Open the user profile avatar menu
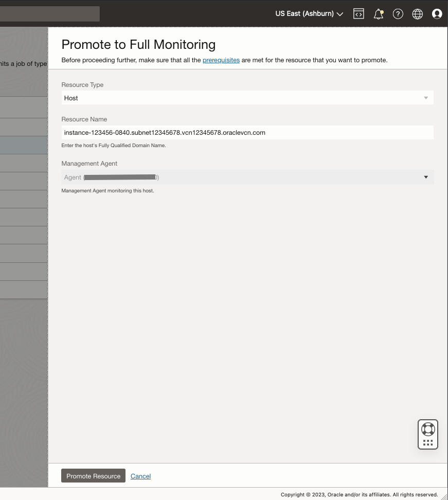The height and width of the screenshot is (500, 448). click(x=437, y=14)
